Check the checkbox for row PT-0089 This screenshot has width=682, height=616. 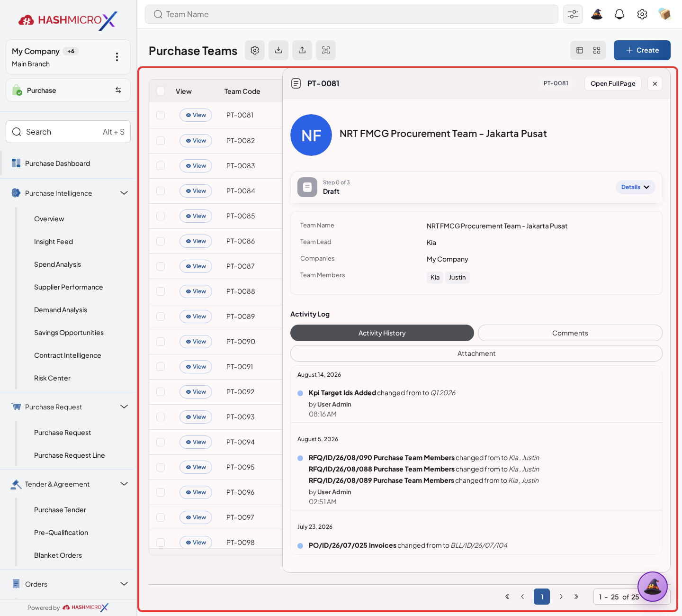coord(161,317)
